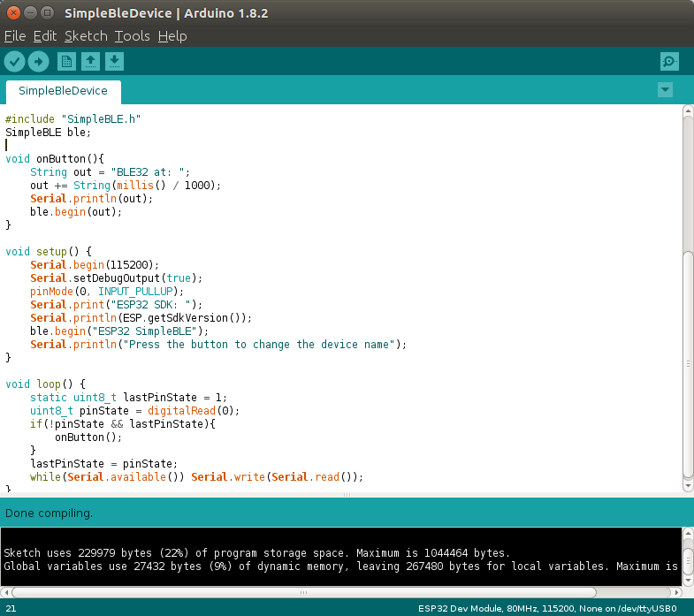Screen dimensions: 694x616
Task: Click the Verify checkmark button
Action: 15,62
